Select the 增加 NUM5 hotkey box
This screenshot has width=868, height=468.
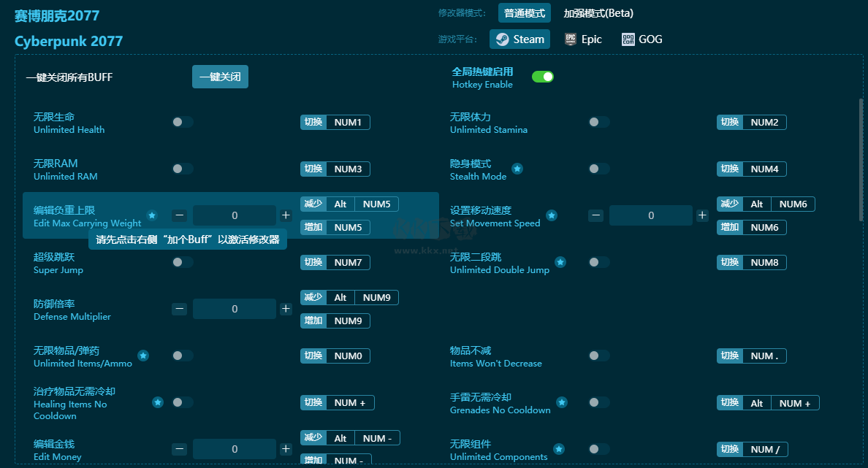coord(335,227)
